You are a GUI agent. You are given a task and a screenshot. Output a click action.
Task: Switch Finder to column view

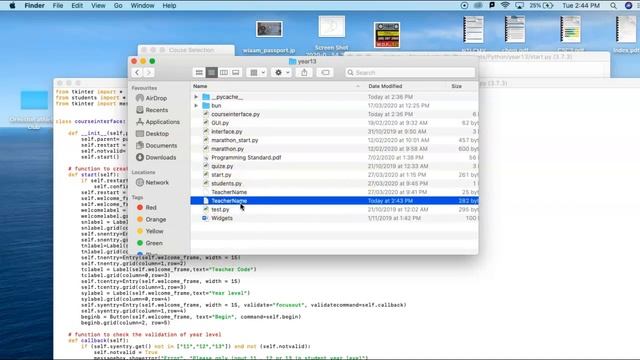coord(224,73)
